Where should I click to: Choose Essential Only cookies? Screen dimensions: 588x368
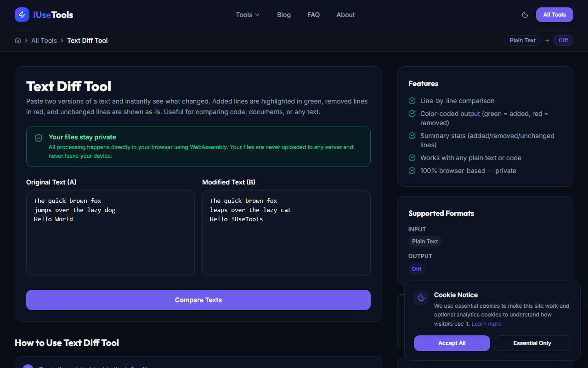coord(532,343)
